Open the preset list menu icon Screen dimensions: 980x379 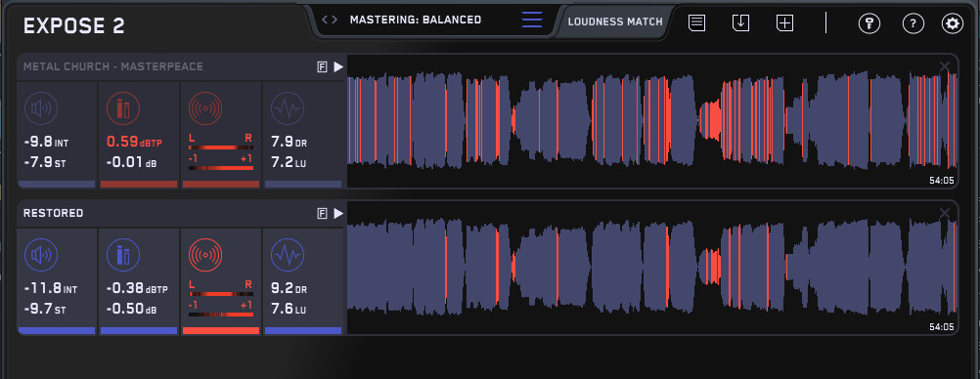tap(532, 20)
